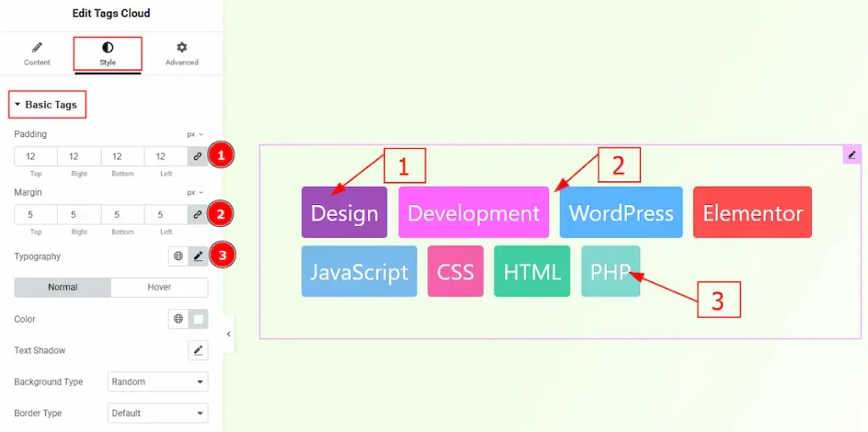
Task: Collapse the Basic Tags section
Action: pos(47,105)
